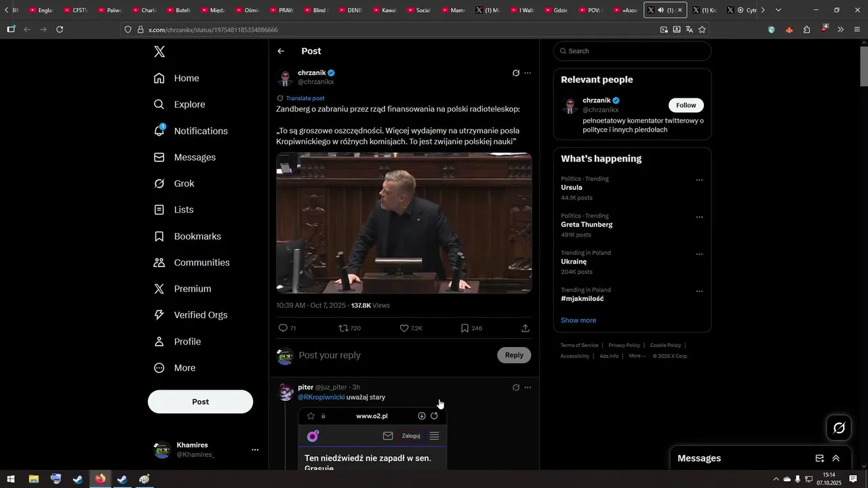
Task: Open more options for Greta Thunberg trend
Action: pos(699,218)
